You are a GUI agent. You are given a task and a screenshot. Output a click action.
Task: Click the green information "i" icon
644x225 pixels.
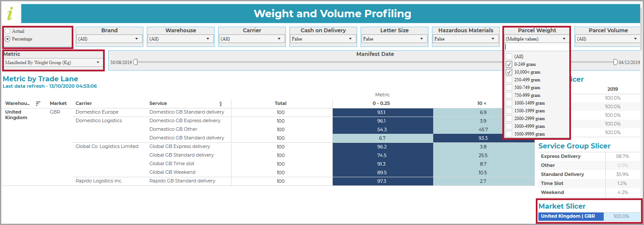(x=10, y=13)
